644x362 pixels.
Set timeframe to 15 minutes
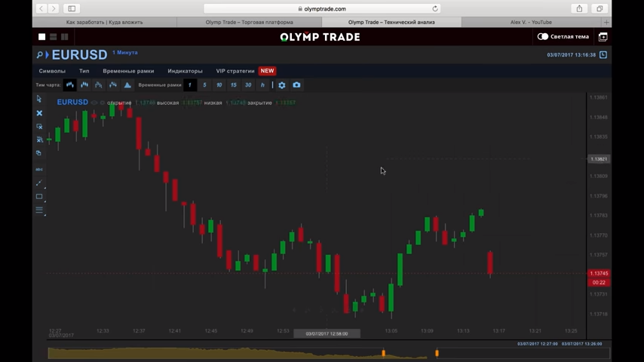click(x=233, y=85)
